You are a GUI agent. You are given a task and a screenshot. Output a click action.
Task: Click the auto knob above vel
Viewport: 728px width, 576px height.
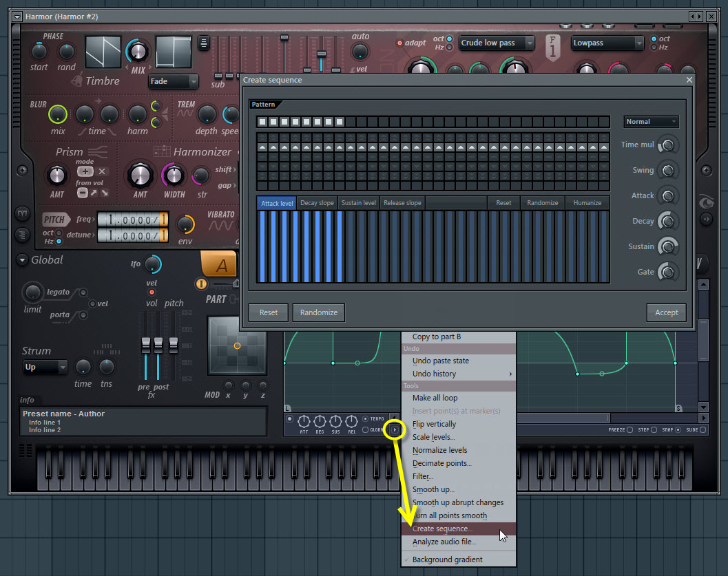coord(360,52)
